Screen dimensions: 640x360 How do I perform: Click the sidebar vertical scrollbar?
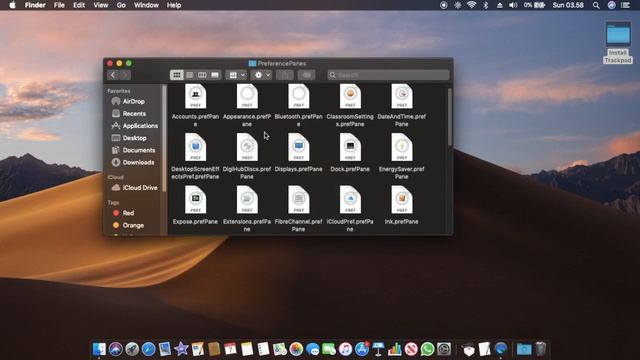(164, 138)
